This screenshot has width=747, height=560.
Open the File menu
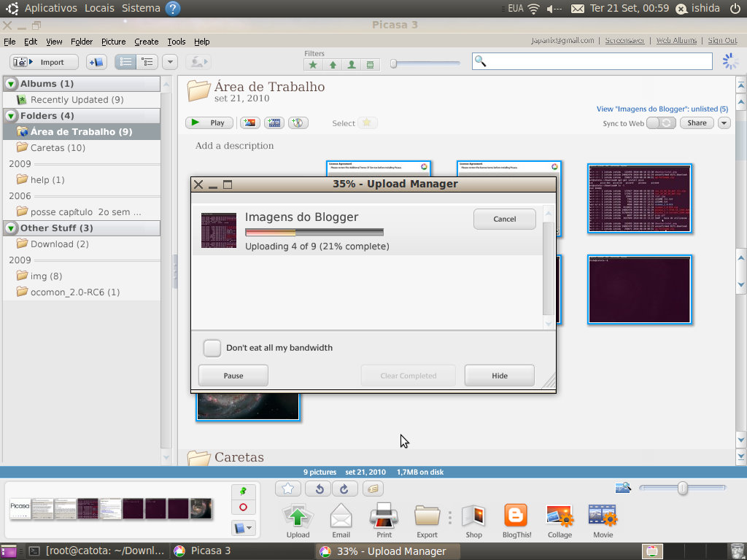pos(9,42)
